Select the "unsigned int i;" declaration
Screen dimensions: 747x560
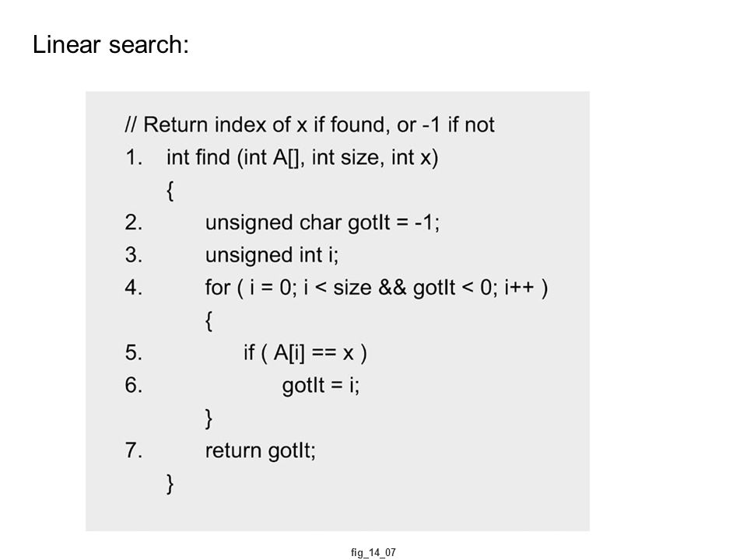tap(272, 256)
